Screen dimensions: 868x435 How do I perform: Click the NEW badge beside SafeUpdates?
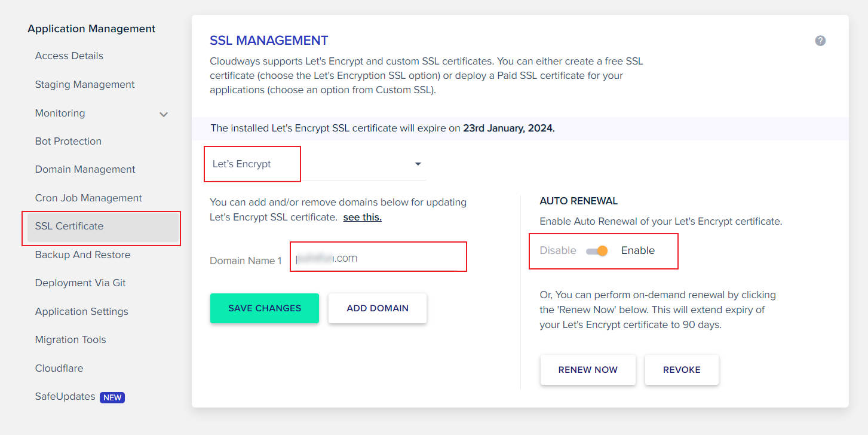tap(112, 397)
